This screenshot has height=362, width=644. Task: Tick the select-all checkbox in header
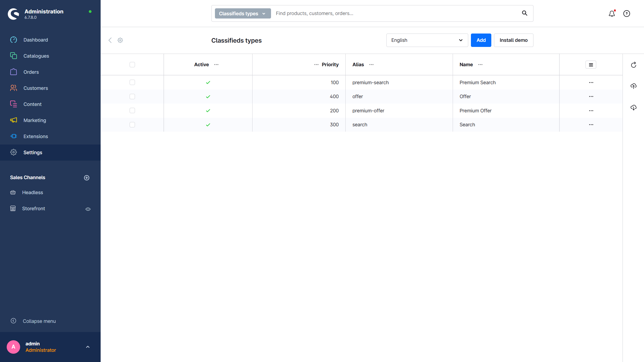132,65
